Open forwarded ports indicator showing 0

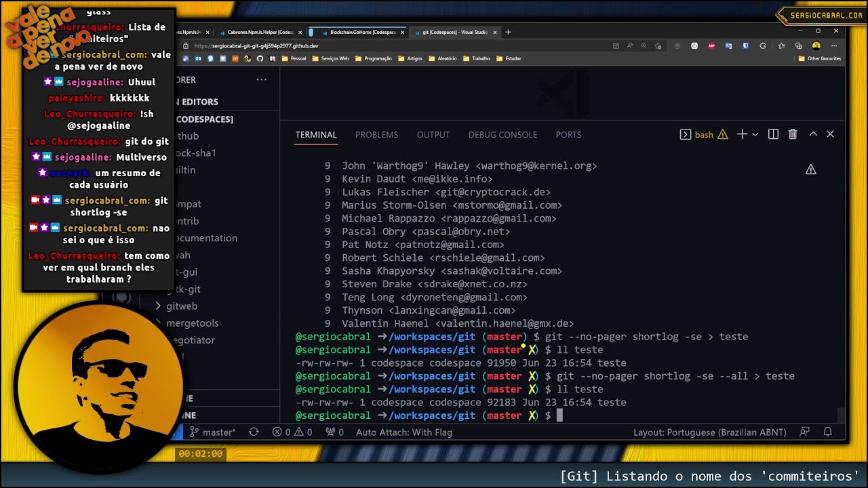[x=335, y=432]
